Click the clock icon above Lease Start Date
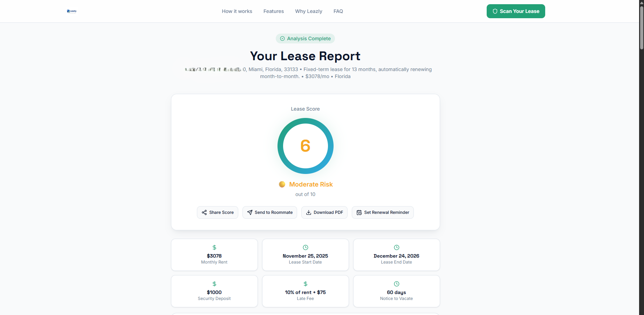Viewport: 644px width, 315px height. tap(306, 247)
